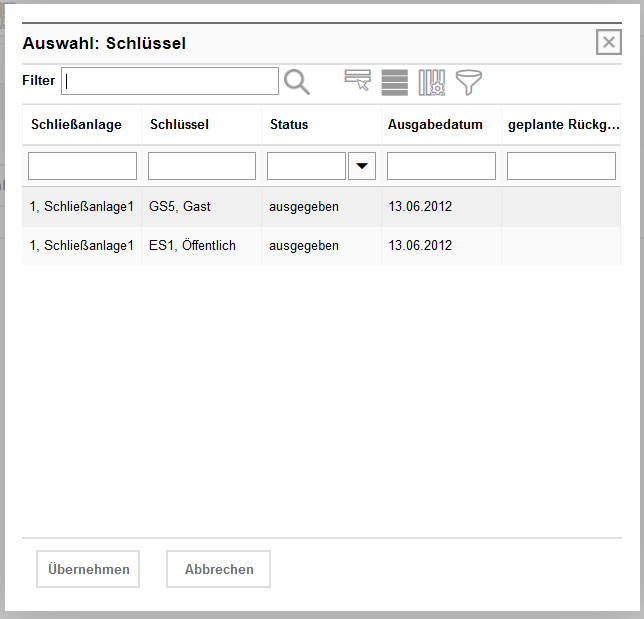Image resolution: width=644 pixels, height=619 pixels.
Task: Click the Schlüssel column filter field
Action: (202, 166)
